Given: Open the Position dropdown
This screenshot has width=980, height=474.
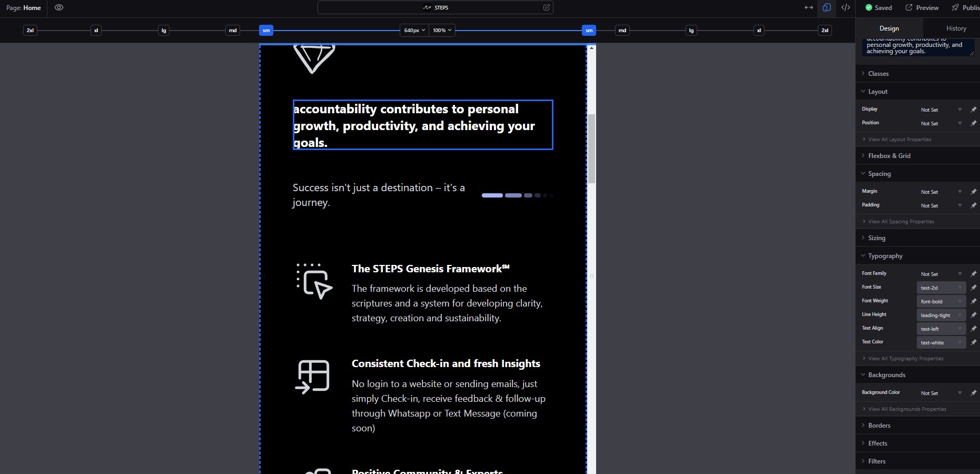Looking at the screenshot, I should point(941,123).
